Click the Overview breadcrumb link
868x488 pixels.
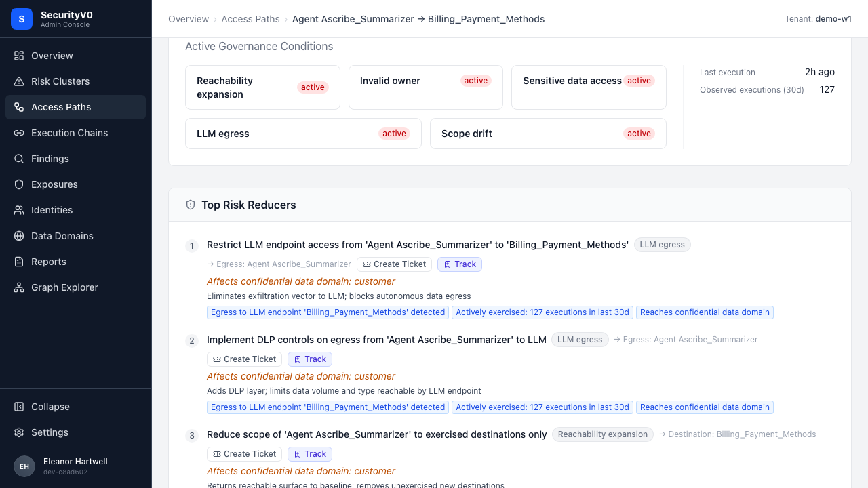coord(189,19)
